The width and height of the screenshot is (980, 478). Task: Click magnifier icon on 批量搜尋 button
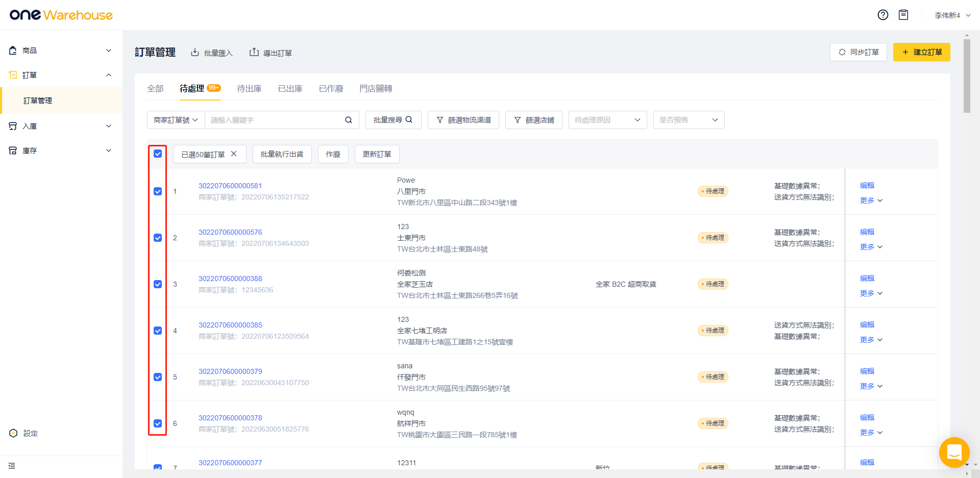pyautogui.click(x=409, y=119)
